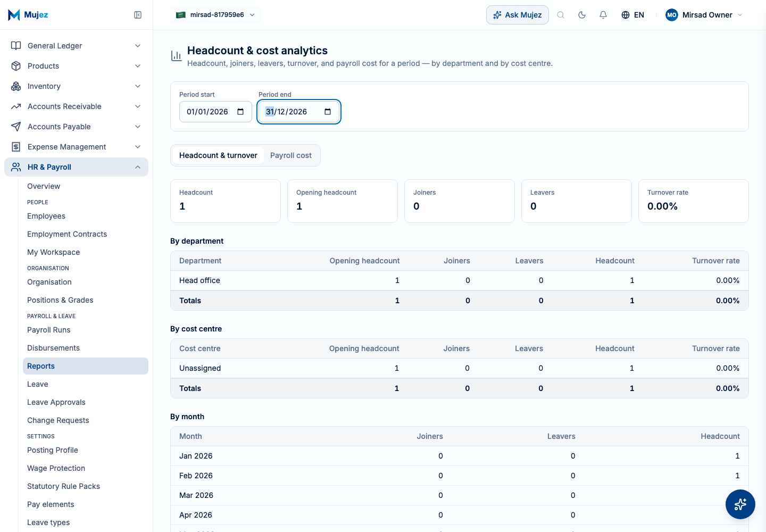Click the Products cube icon
Viewport: 766px width, 532px height.
[x=16, y=66]
